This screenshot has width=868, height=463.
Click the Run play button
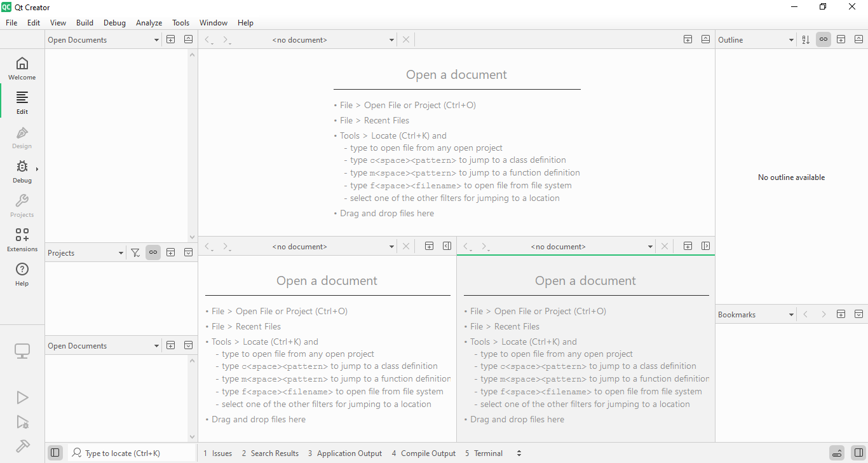(22, 397)
